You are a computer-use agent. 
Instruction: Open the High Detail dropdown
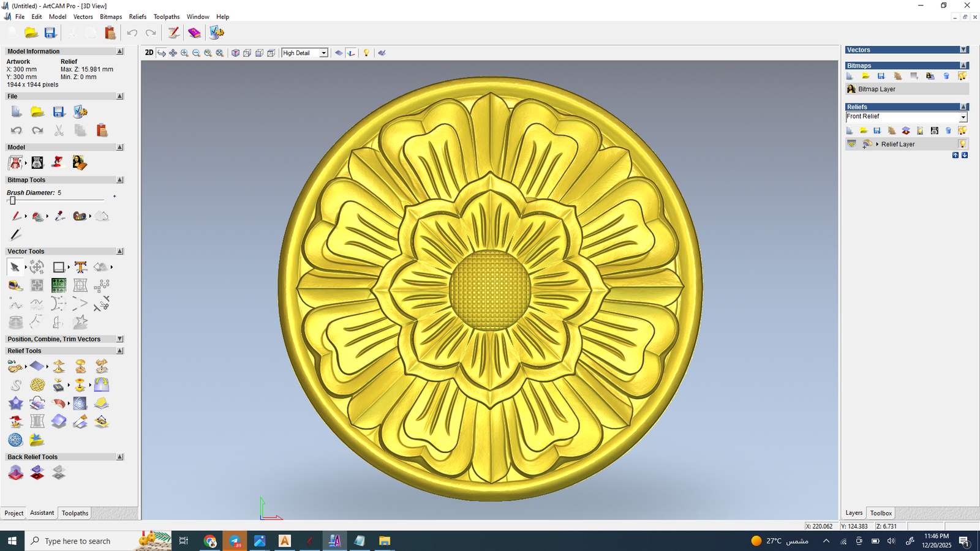(323, 53)
